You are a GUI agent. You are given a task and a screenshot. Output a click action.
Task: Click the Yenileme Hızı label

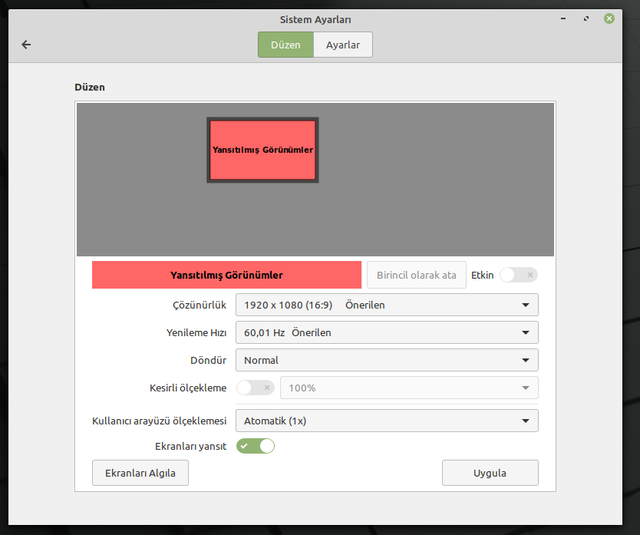[x=196, y=333]
